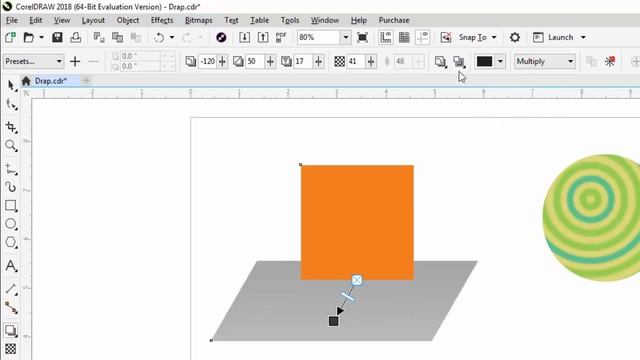Screen dimensions: 640x360
Task: Create a new document
Action: click(10, 38)
